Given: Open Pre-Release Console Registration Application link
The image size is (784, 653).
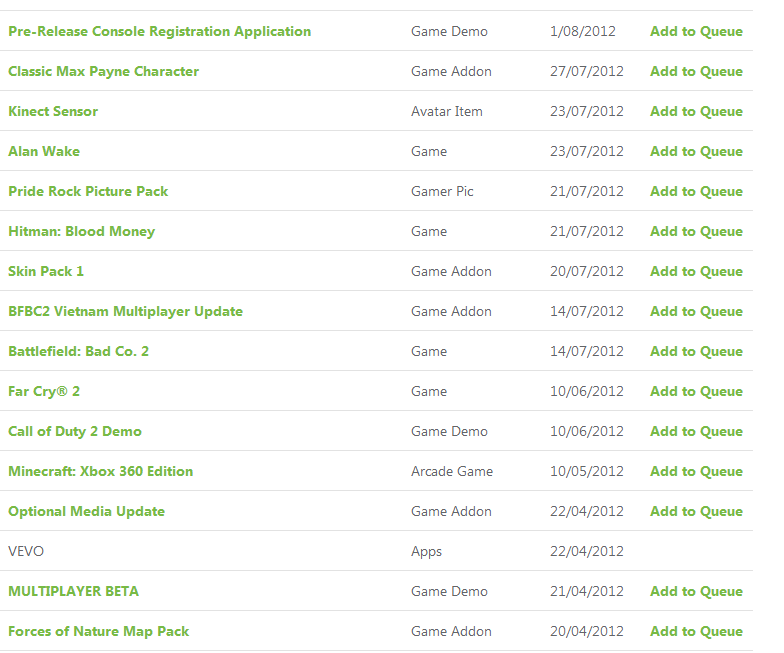Looking at the screenshot, I should [x=160, y=32].
